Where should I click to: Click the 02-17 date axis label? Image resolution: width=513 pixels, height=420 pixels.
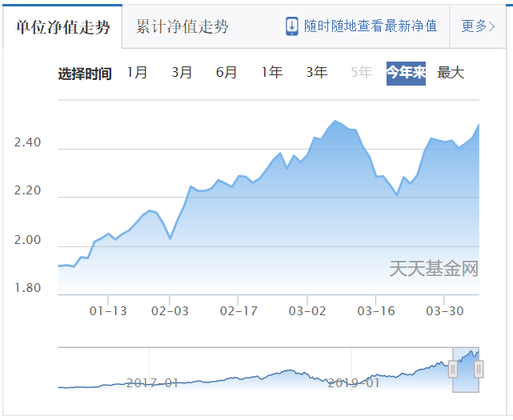tap(238, 310)
